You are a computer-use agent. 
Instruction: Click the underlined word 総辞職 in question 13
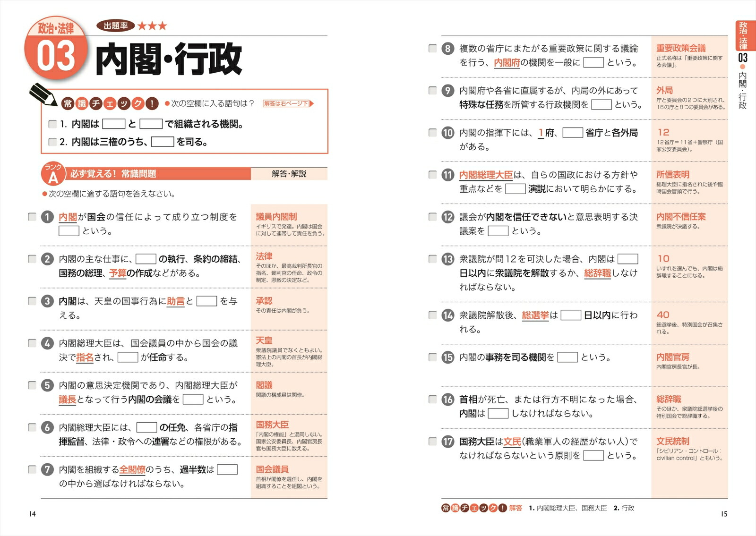[597, 273]
